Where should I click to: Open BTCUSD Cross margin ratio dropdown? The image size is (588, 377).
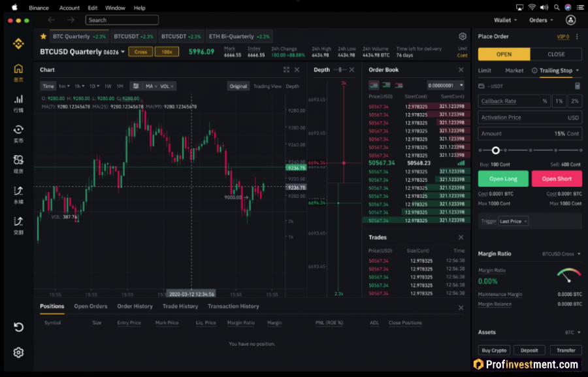tap(561, 254)
